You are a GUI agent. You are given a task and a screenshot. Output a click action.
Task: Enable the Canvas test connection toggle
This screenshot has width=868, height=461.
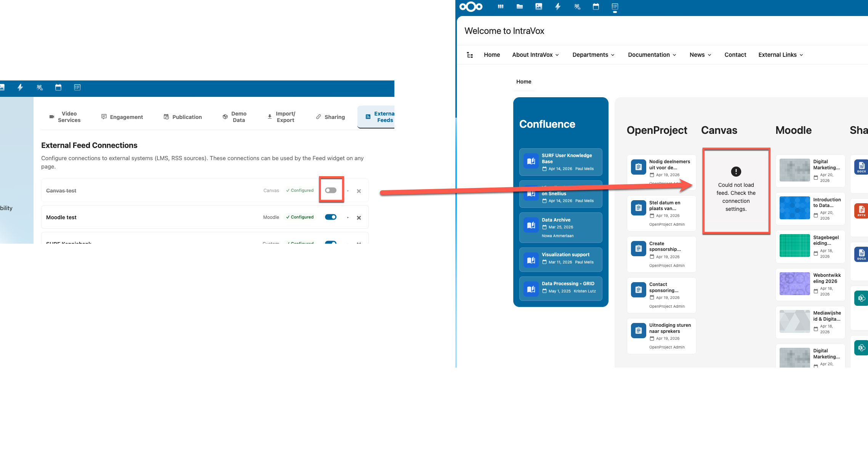pos(331,190)
